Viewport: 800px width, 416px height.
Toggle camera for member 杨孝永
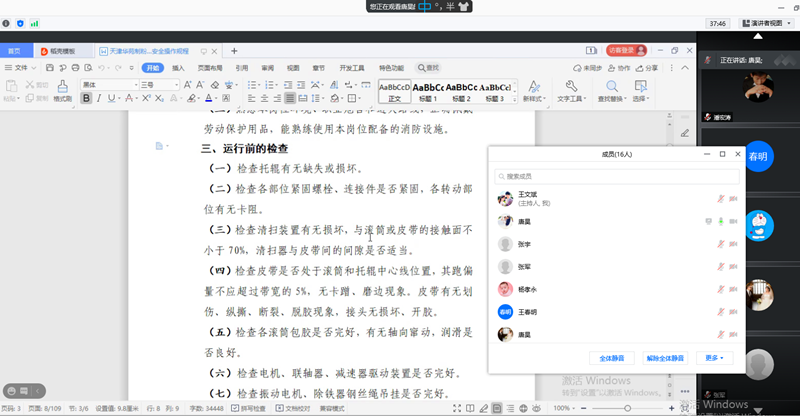[x=733, y=289]
